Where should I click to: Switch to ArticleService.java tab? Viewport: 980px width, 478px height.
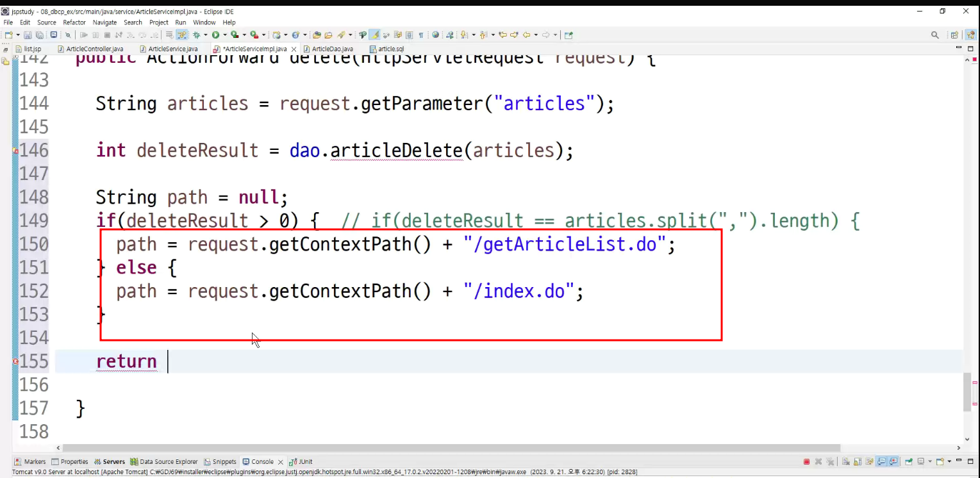pos(168,49)
